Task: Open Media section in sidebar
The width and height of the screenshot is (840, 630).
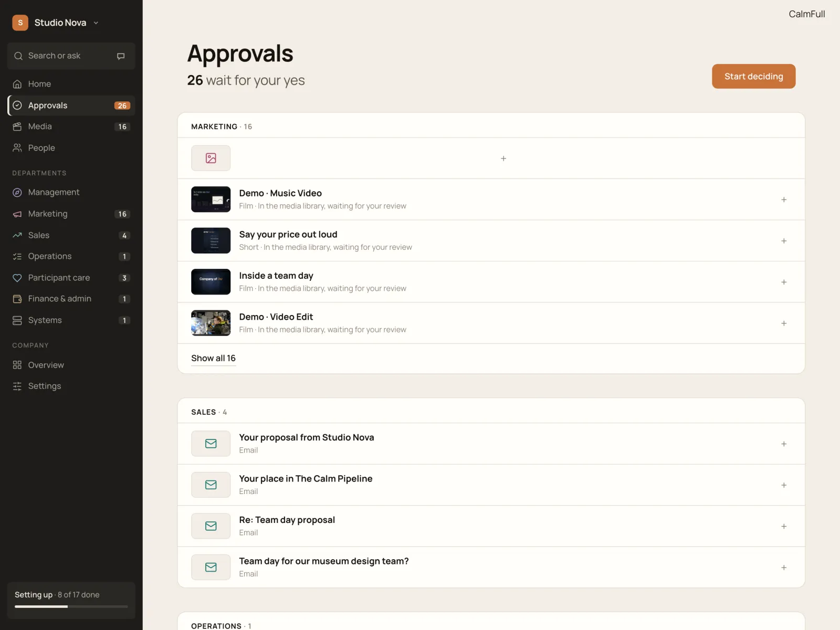Action: click(71, 127)
